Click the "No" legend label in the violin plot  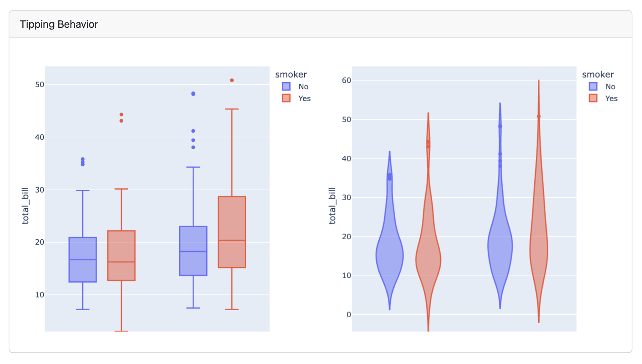[610, 86]
